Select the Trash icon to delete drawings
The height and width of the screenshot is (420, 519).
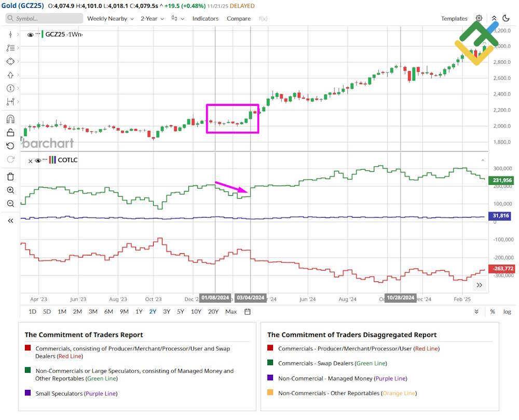pyautogui.click(x=10, y=177)
